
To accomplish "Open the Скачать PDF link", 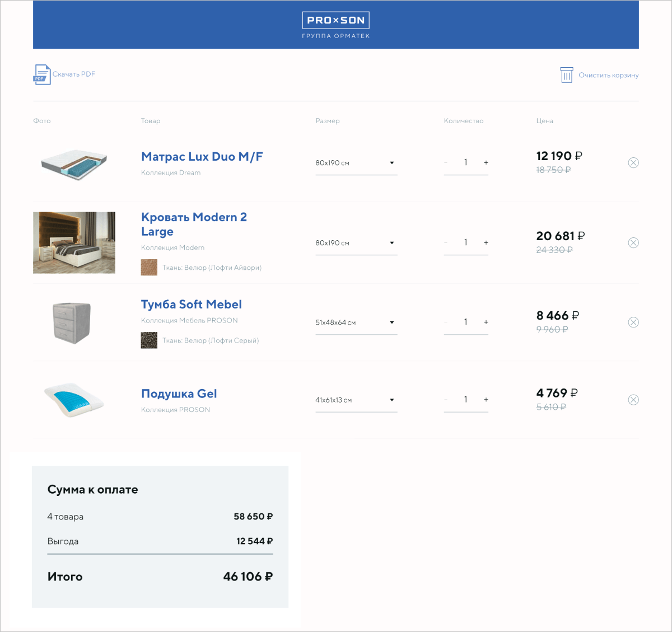I will 74,74.
